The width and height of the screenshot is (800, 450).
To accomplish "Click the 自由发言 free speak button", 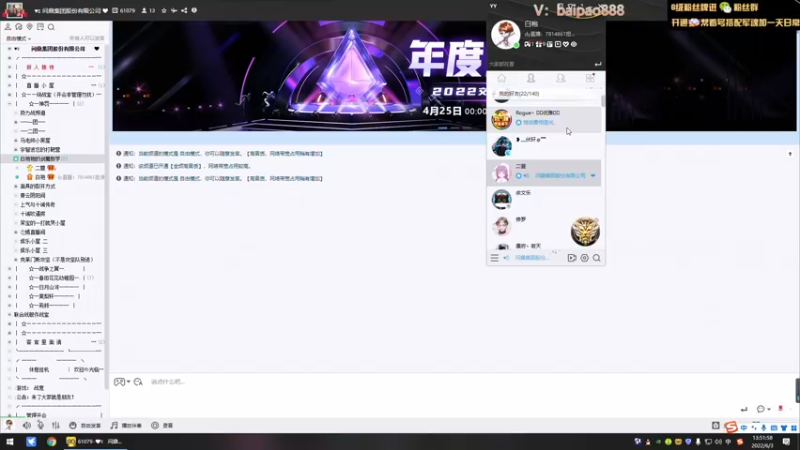I will (x=85, y=425).
